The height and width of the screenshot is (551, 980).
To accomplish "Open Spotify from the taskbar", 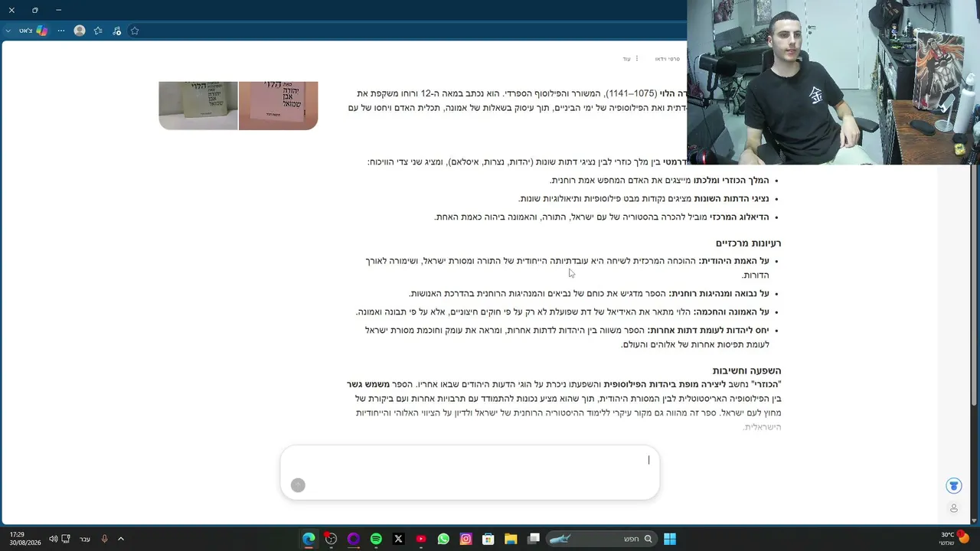I will 376,539.
